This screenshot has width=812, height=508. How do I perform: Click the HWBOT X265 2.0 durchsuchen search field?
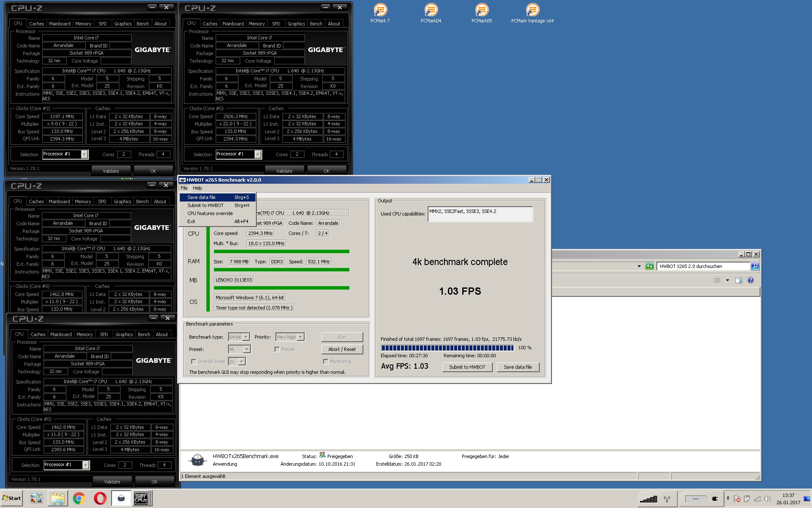[x=703, y=266]
